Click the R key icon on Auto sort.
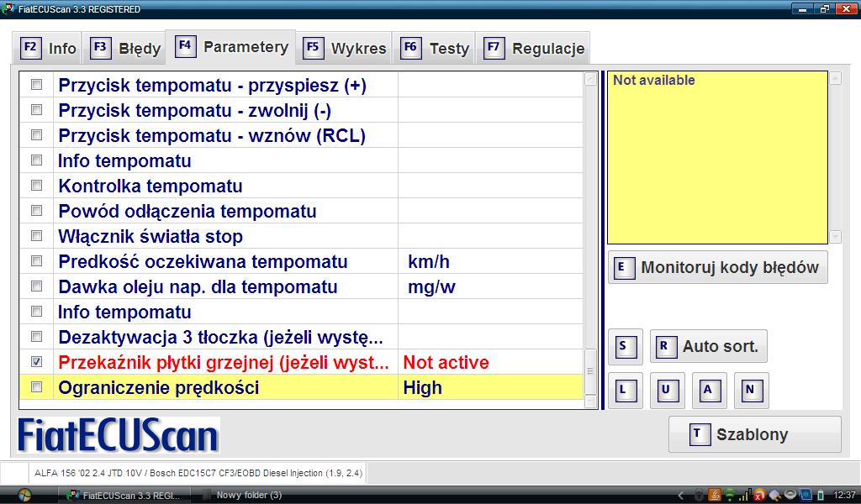861x504 pixels. [x=666, y=347]
